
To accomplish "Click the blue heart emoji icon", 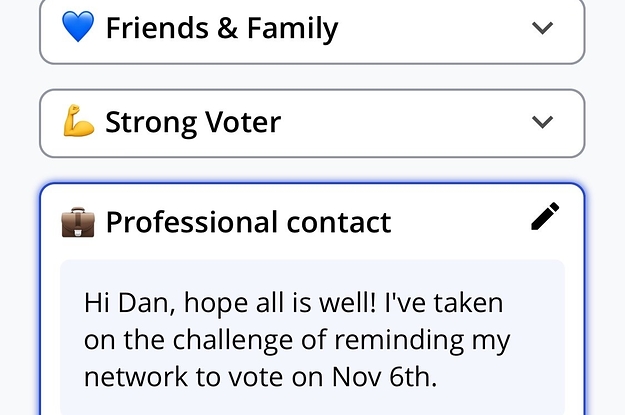I will coord(77,28).
